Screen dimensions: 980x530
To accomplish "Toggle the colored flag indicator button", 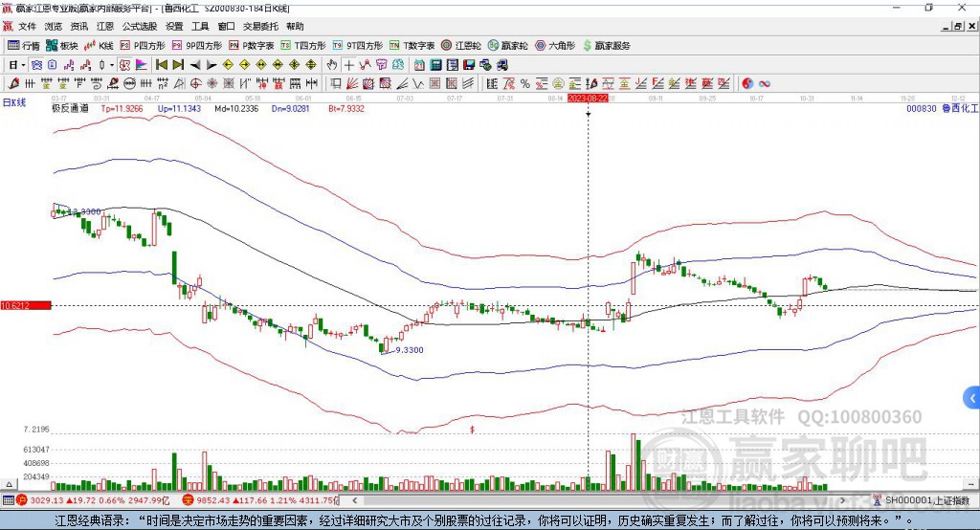I will click(142, 65).
